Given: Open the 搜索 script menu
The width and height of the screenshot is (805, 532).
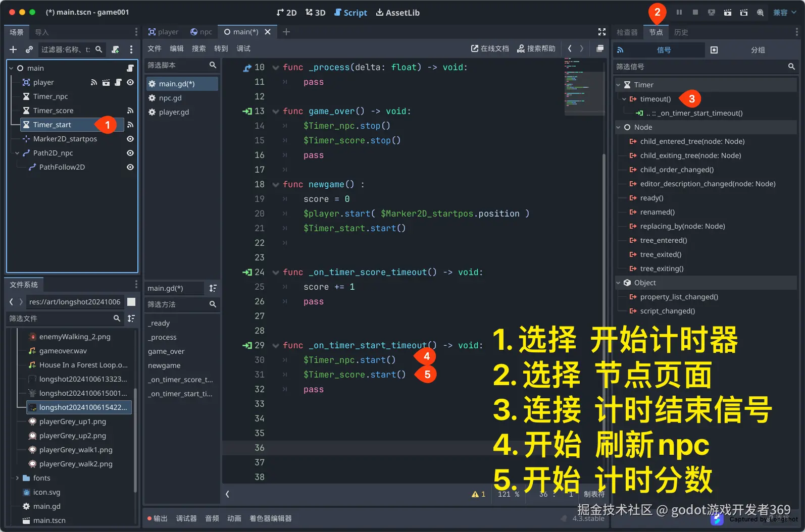Looking at the screenshot, I should pyautogui.click(x=199, y=48).
